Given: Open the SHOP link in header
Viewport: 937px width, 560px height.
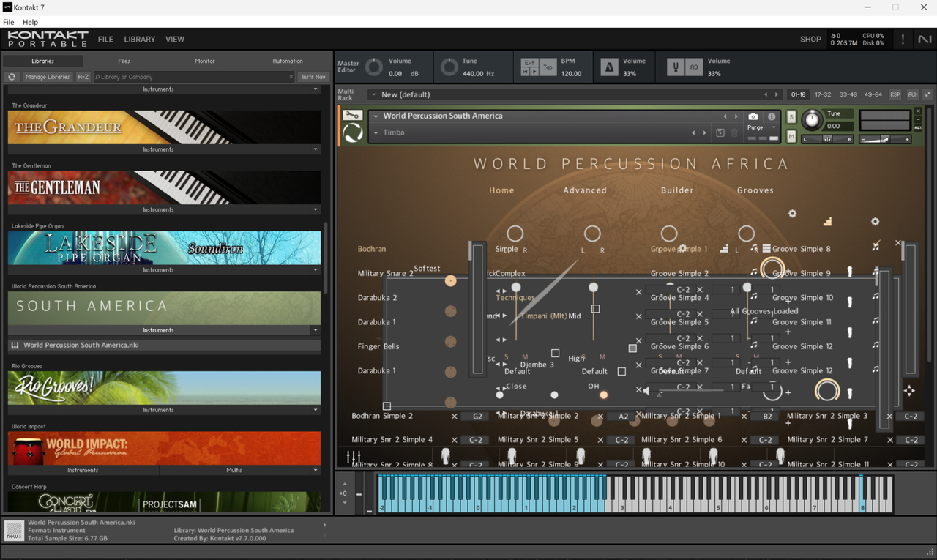Looking at the screenshot, I should (x=810, y=40).
